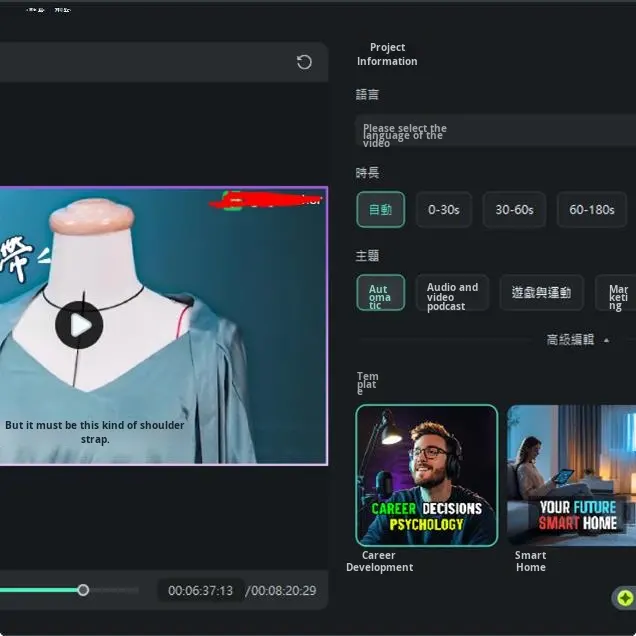
Task: Choose the 0-30s duration option
Action: coord(443,210)
